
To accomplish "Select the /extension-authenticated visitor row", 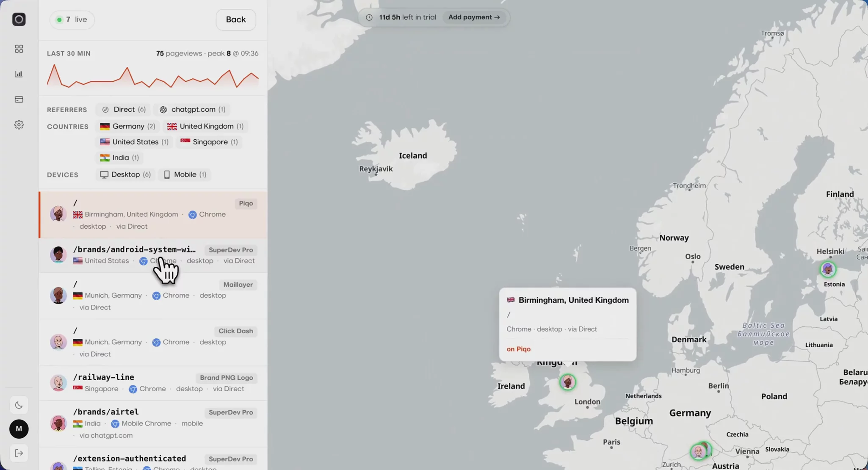I will point(153,459).
